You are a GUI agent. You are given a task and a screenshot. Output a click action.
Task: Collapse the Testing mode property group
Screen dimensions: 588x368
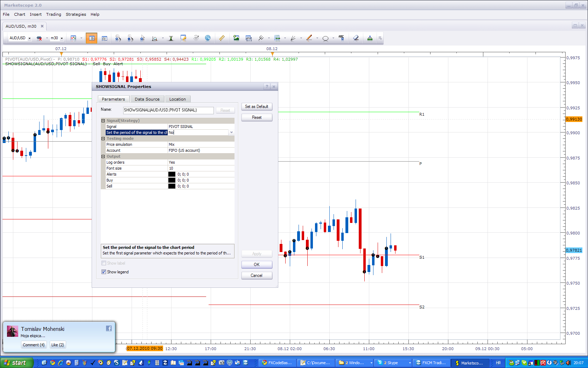(x=103, y=138)
